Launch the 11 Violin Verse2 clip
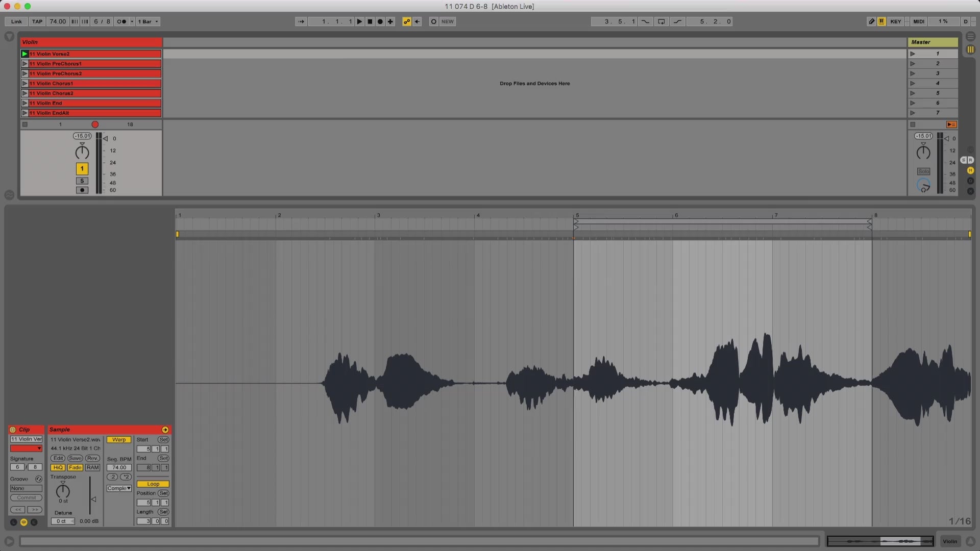 pyautogui.click(x=24, y=54)
